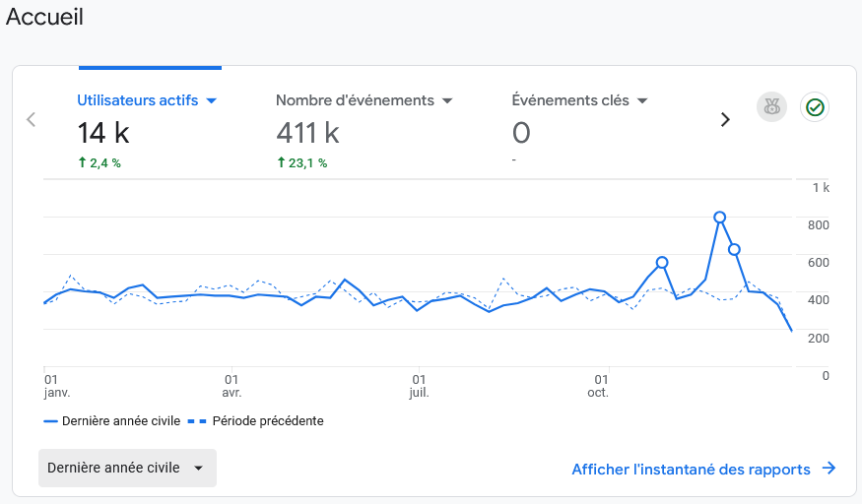862x504 pixels.
Task: Click the highest circled peak on the chart
Action: [719, 218]
